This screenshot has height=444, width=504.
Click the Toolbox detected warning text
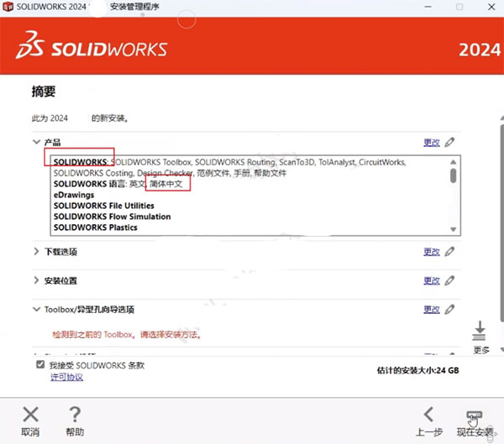pyautogui.click(x=128, y=335)
